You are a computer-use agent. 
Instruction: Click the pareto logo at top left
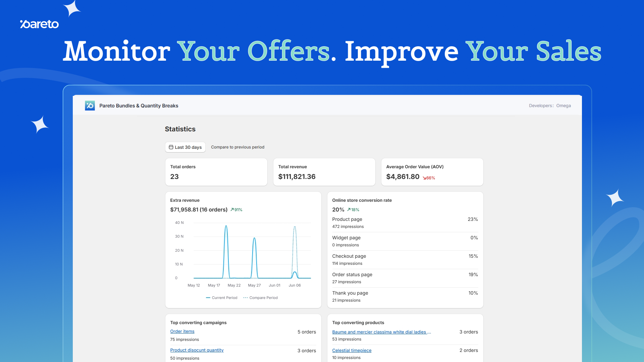tap(39, 24)
